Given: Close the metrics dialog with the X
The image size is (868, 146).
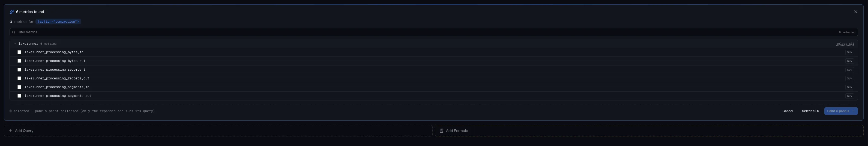Looking at the screenshot, I should coord(855,12).
